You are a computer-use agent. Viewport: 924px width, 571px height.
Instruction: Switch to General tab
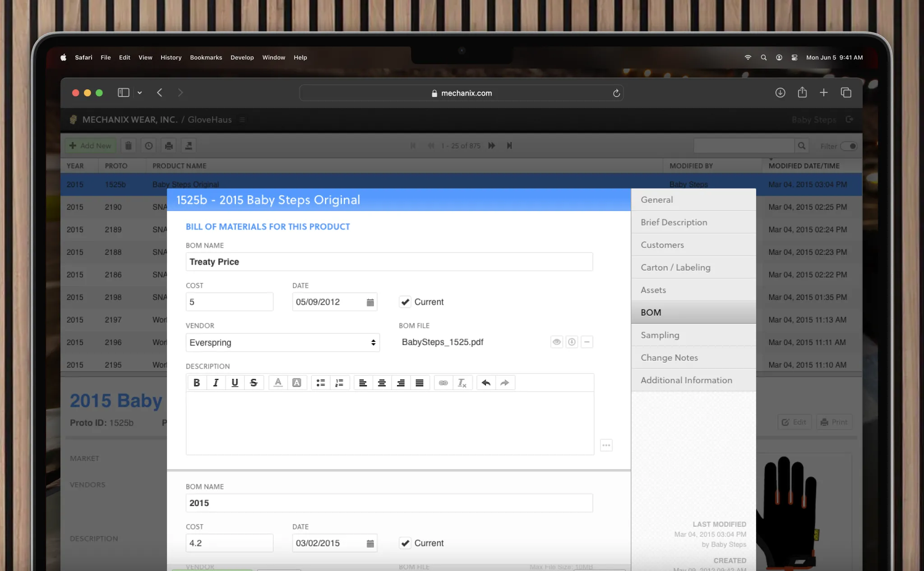tap(693, 199)
